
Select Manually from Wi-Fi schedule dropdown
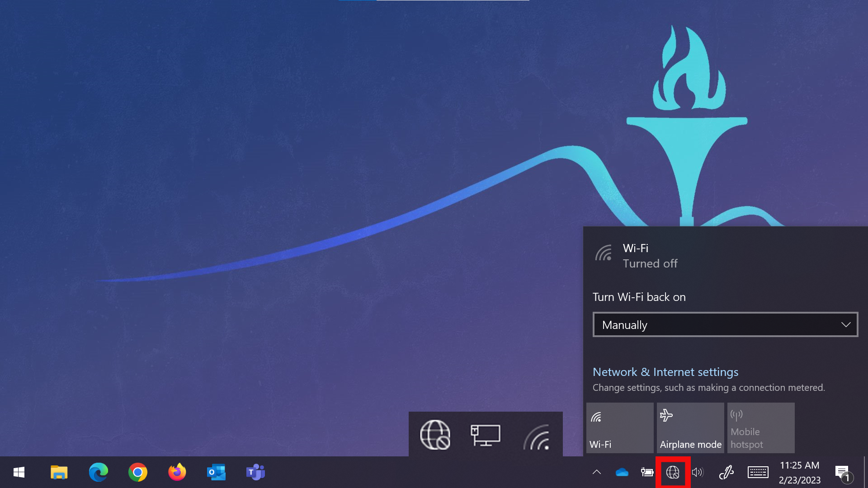724,324
